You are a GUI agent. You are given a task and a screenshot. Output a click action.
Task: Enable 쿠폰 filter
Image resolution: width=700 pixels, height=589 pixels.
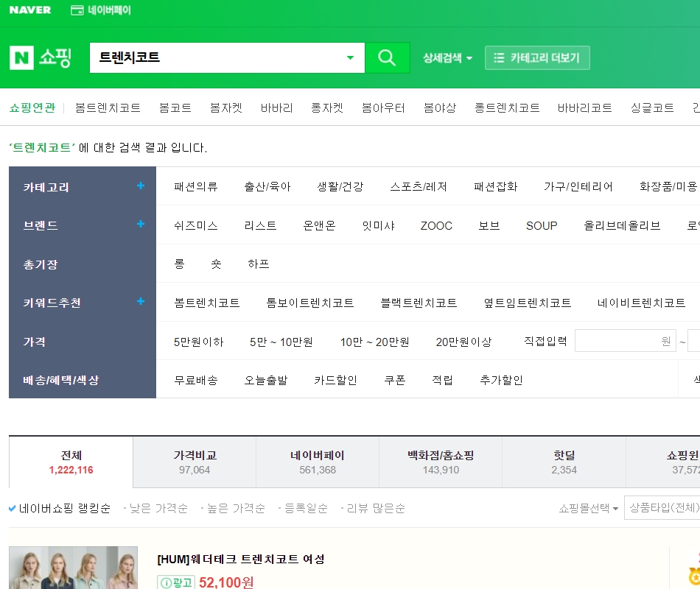395,380
